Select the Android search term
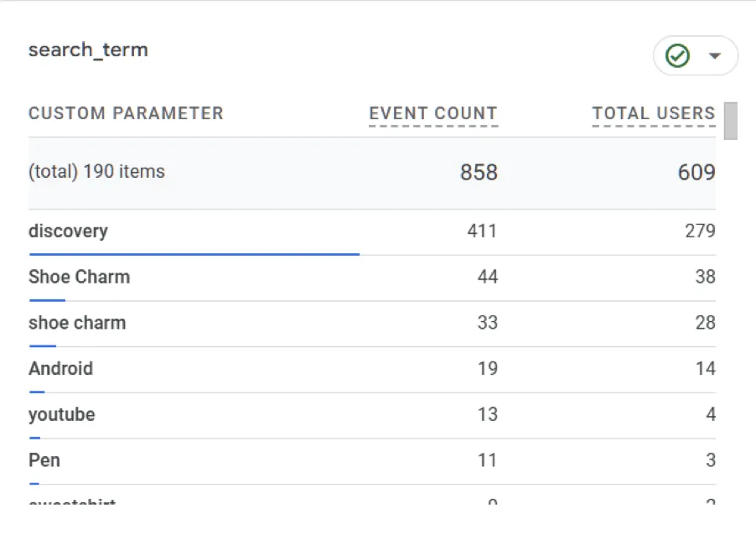The height and width of the screenshot is (540, 756). click(x=60, y=369)
